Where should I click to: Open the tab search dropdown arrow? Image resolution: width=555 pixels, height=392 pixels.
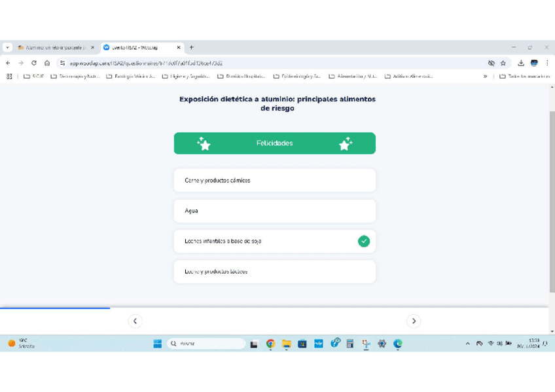[7, 47]
